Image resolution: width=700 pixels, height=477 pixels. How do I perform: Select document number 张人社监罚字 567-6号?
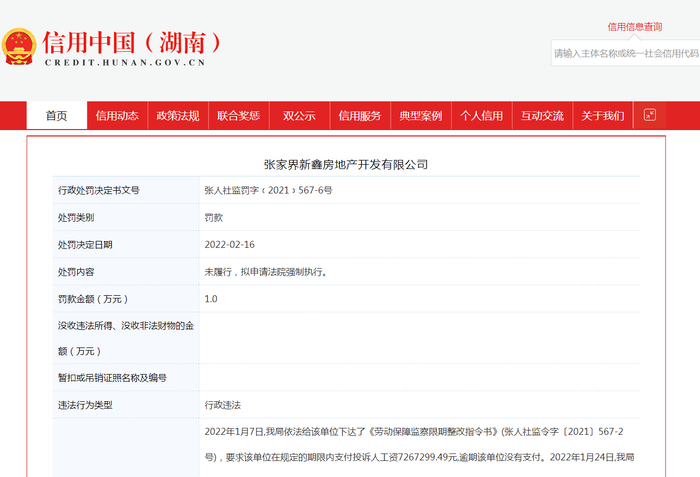pos(268,190)
